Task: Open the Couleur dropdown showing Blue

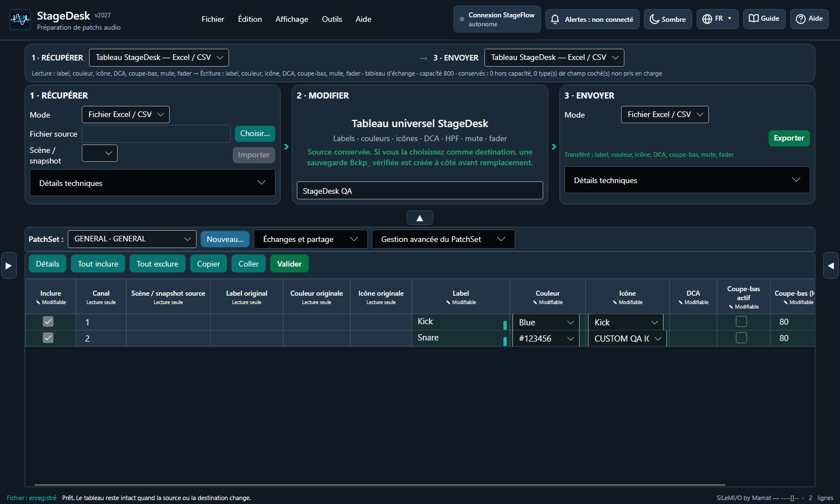Action: coord(546,323)
